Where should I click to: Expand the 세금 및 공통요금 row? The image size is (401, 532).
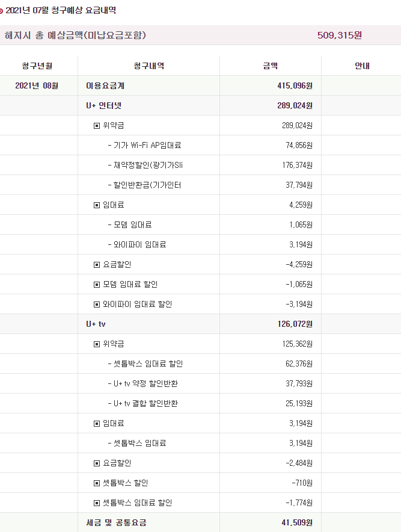(x=115, y=522)
